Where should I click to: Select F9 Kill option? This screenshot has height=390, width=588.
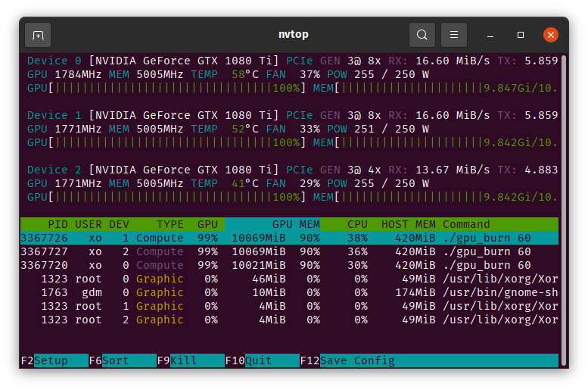(x=191, y=360)
